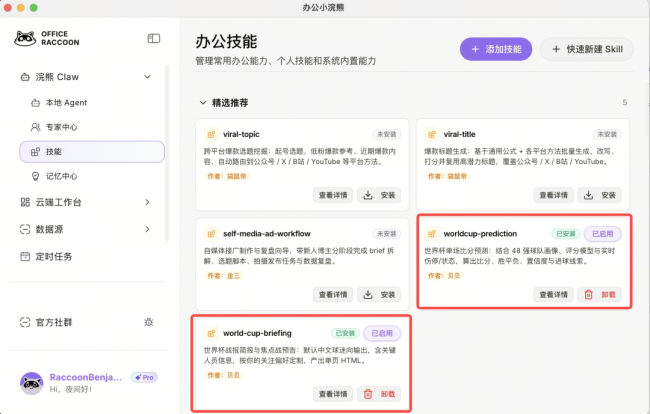Viewport: 650px width, 414px height.
Task: Click the 云端工作台 grid icon
Action: (25, 202)
